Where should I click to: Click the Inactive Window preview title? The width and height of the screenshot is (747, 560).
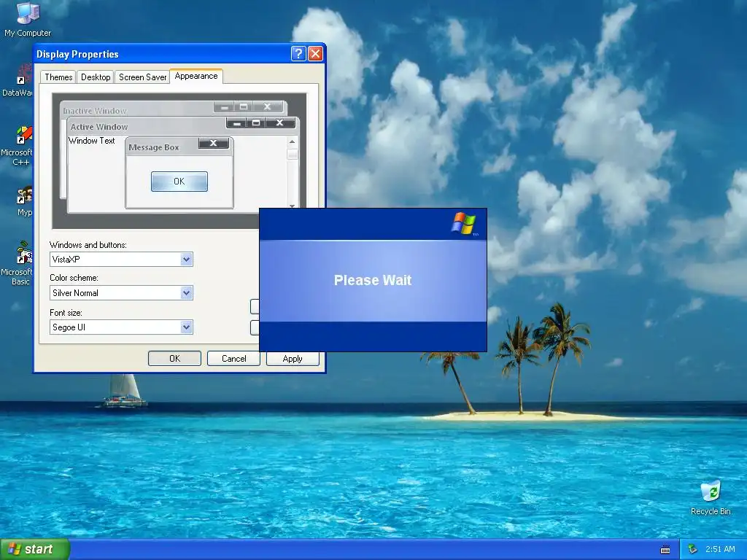coord(95,111)
